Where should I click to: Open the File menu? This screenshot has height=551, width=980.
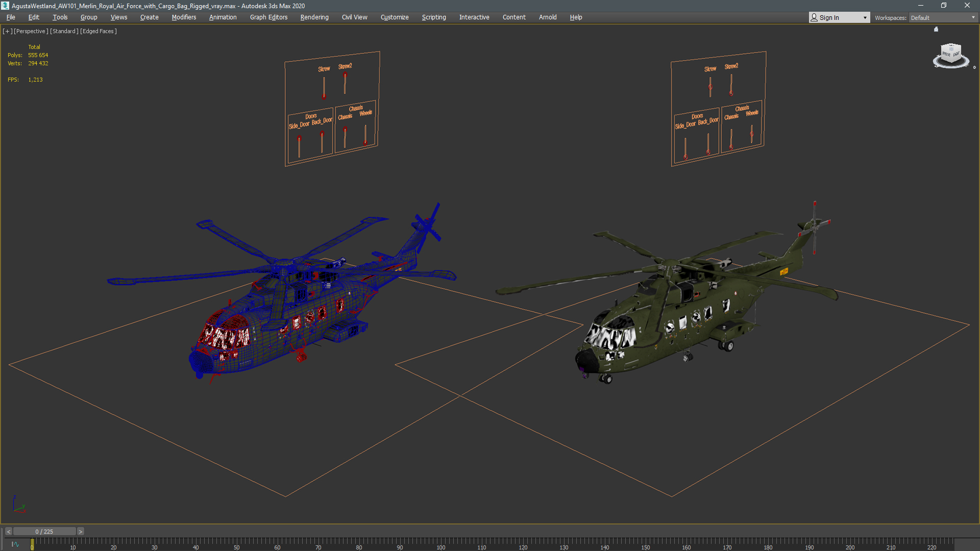click(x=11, y=17)
